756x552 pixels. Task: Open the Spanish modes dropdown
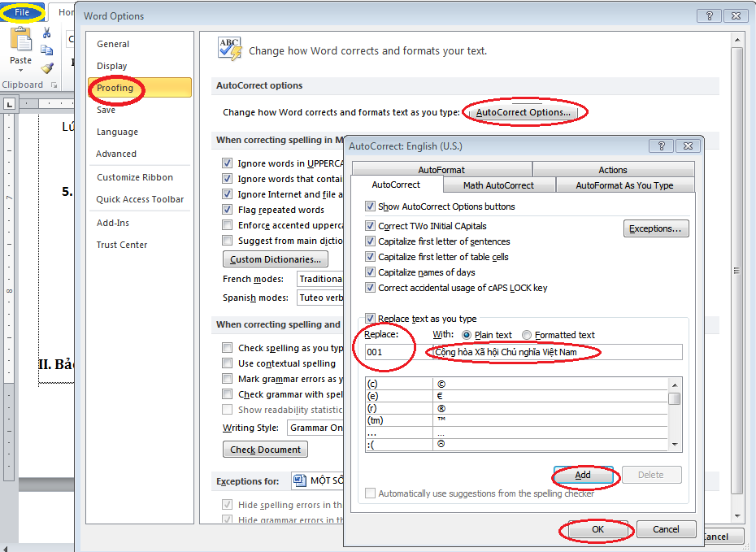(x=319, y=298)
